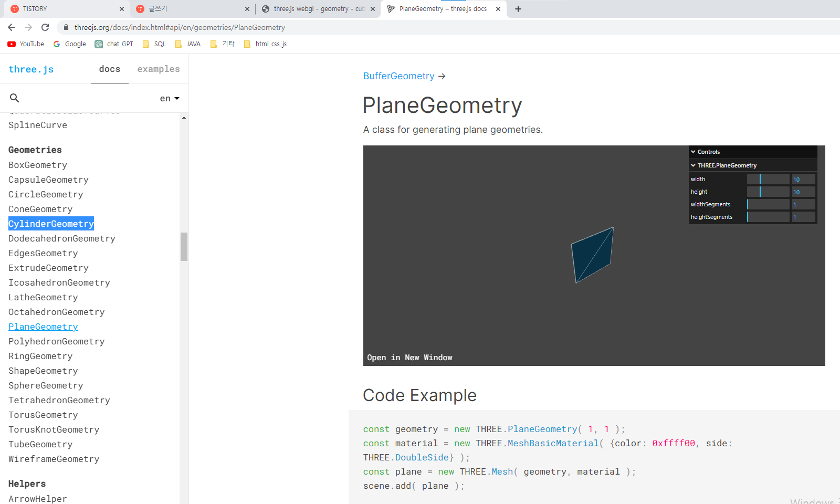The height and width of the screenshot is (504, 840).
Task: Adjust the heightSegments slider
Action: (x=768, y=217)
